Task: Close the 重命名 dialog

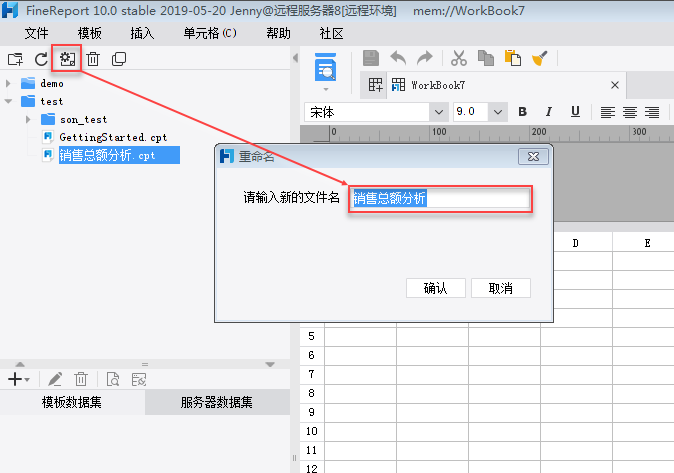Action: point(533,157)
